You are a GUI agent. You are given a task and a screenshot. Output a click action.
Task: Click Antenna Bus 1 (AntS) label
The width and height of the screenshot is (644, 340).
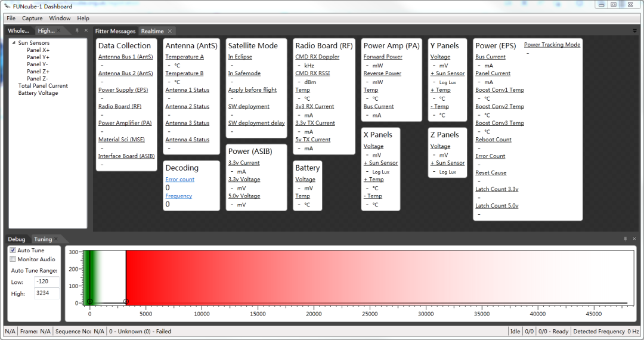coord(126,57)
